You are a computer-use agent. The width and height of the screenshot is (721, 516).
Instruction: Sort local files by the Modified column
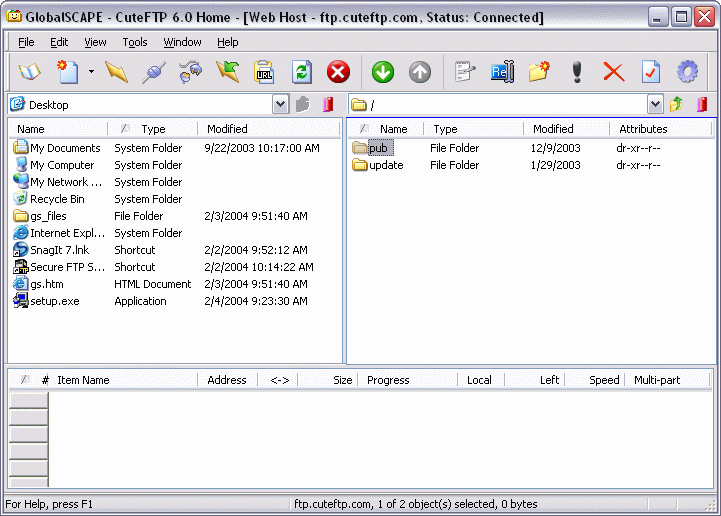pos(227,129)
